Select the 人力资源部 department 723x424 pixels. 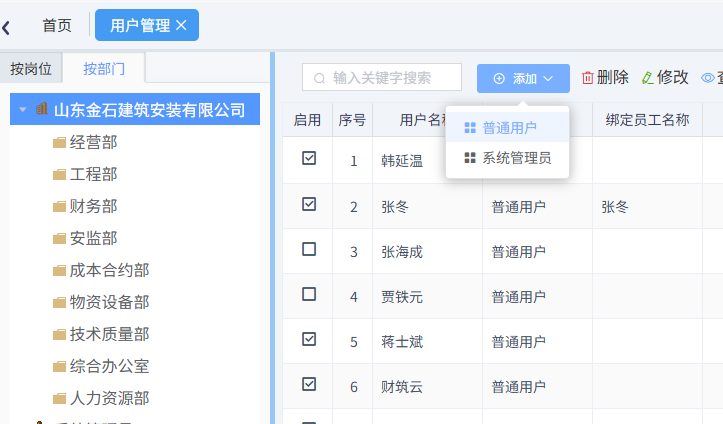(109, 399)
